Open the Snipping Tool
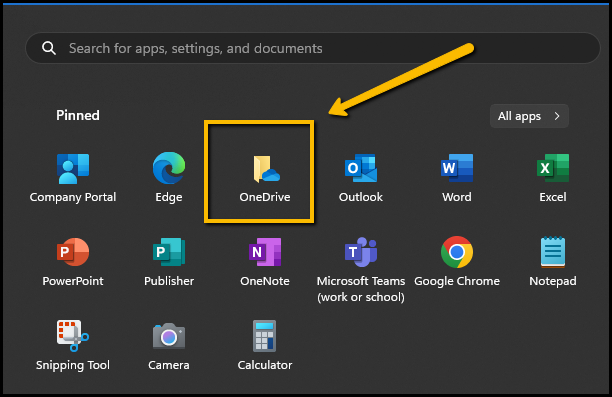Screen dimensions: 612x397 pos(73,346)
